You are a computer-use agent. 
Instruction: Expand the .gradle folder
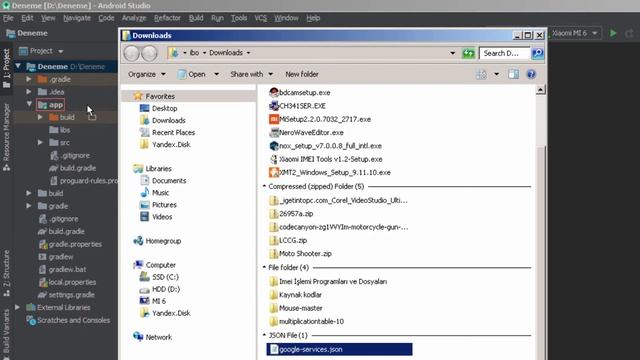29,79
